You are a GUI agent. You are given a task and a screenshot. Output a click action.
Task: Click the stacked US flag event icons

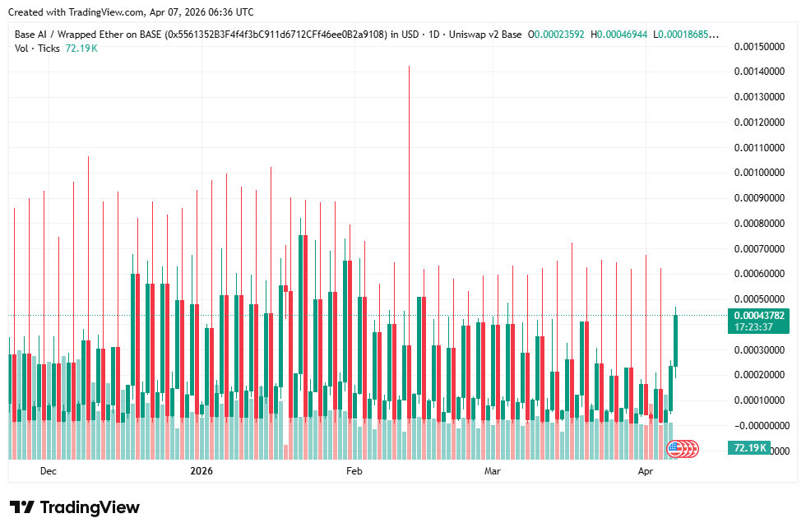coord(682,448)
